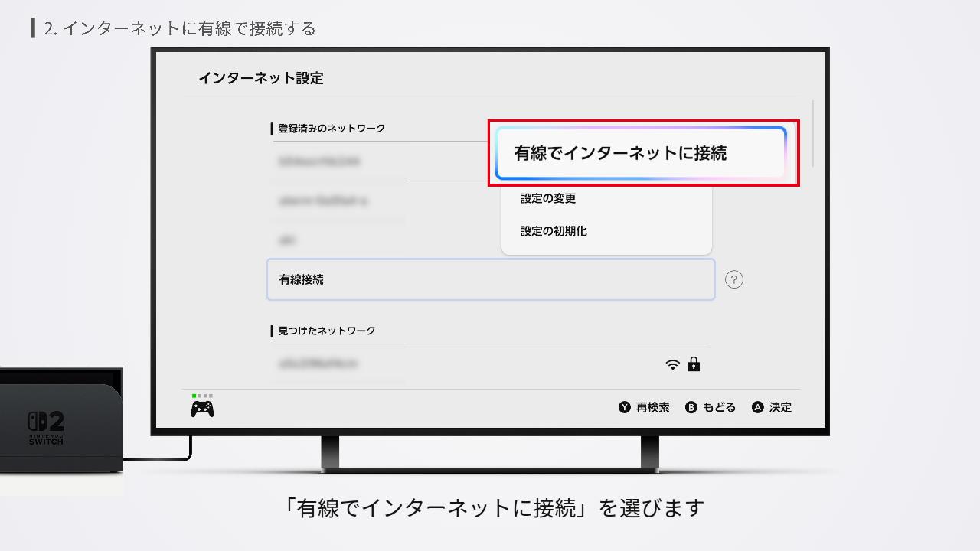Select the 有線接続 entry
Image resolution: width=980 pixels, height=551 pixels.
(x=490, y=279)
